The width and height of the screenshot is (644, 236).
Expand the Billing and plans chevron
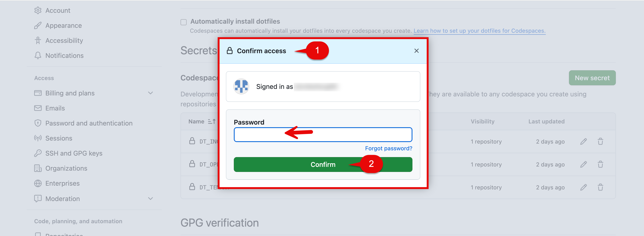[150, 93]
